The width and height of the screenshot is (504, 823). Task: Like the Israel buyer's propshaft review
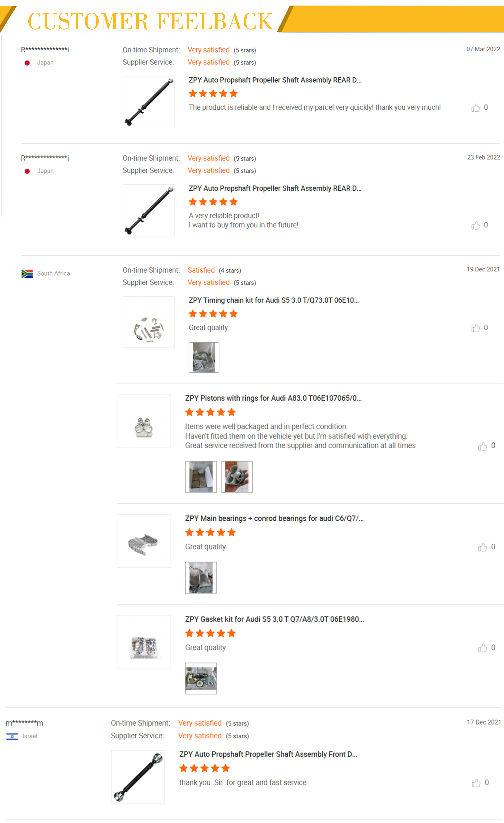tap(476, 783)
